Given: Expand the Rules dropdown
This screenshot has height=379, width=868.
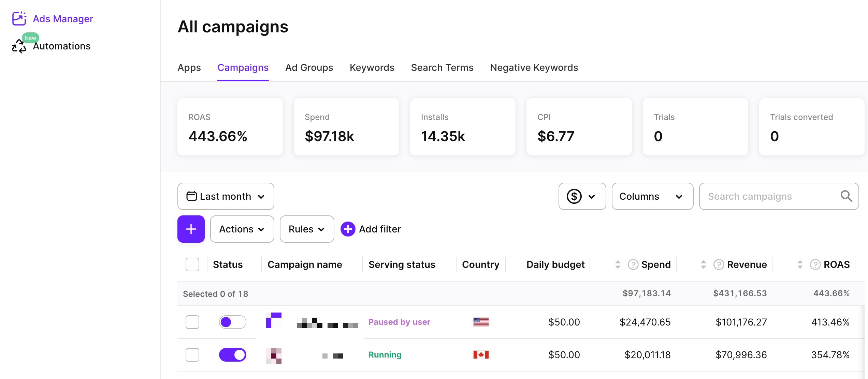Looking at the screenshot, I should click(x=306, y=229).
